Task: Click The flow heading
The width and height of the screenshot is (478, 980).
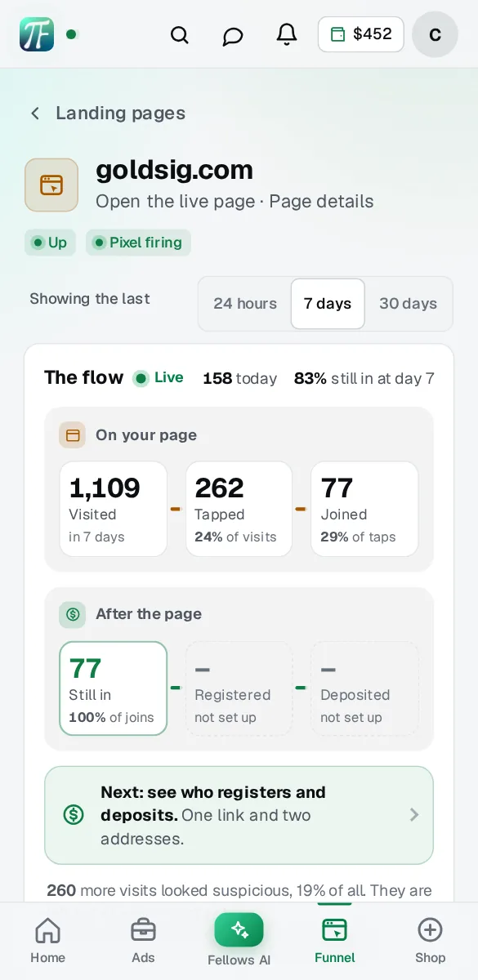Action: point(83,377)
